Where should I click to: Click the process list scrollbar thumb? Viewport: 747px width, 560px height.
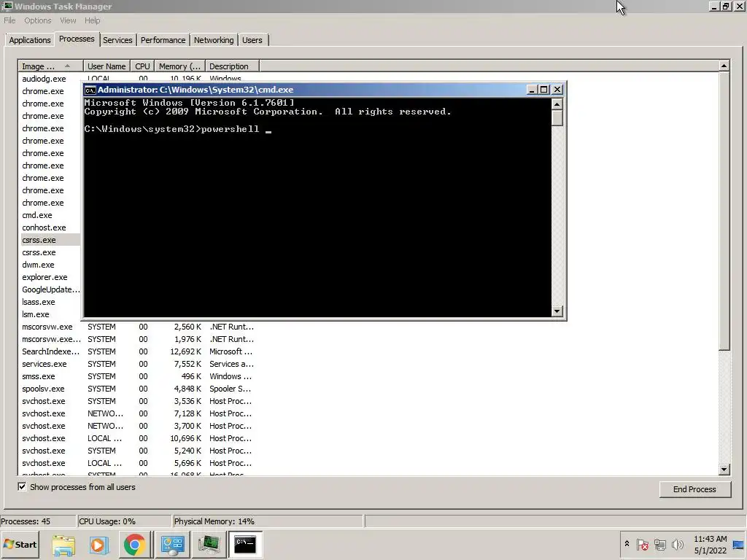pyautogui.click(x=724, y=211)
